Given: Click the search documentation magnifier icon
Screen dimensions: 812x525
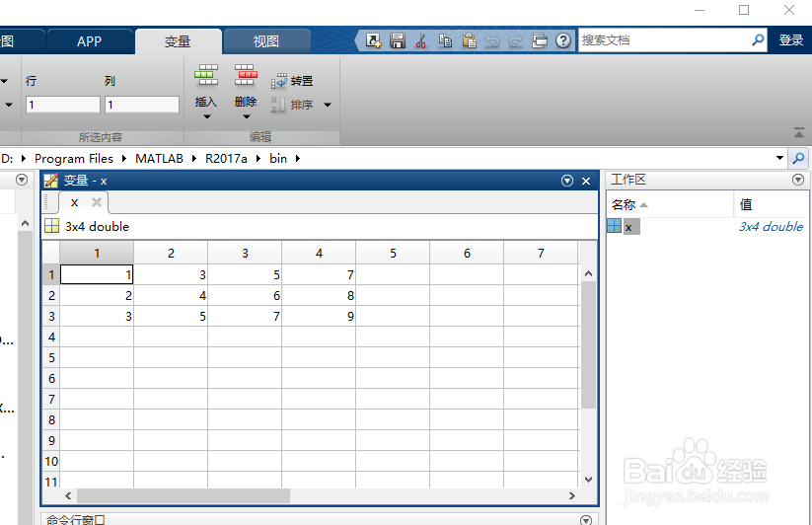Looking at the screenshot, I should pos(758,39).
